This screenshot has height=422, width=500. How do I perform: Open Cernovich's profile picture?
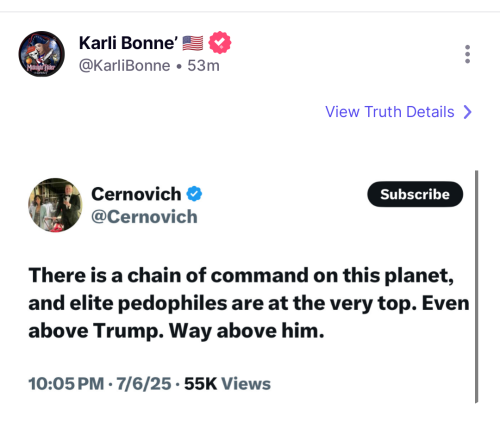coord(55,205)
